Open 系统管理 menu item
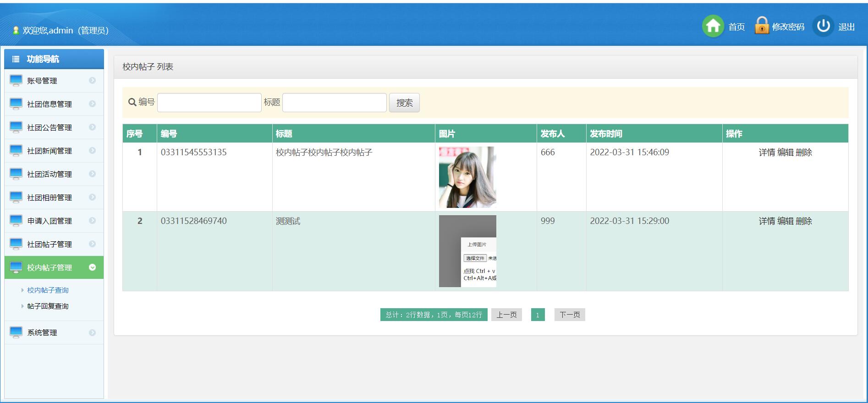 (x=54, y=332)
